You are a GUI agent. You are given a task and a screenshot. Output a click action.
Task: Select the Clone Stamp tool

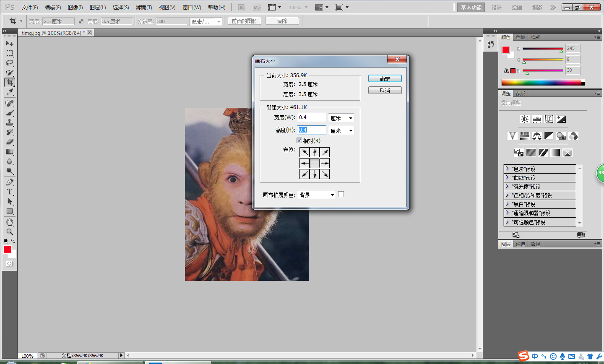click(10, 122)
